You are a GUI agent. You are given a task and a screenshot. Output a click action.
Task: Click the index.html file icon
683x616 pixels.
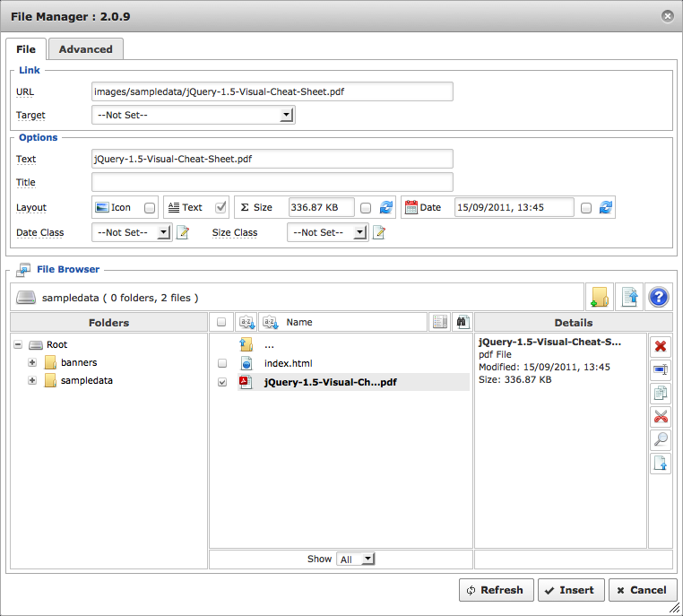click(x=246, y=363)
